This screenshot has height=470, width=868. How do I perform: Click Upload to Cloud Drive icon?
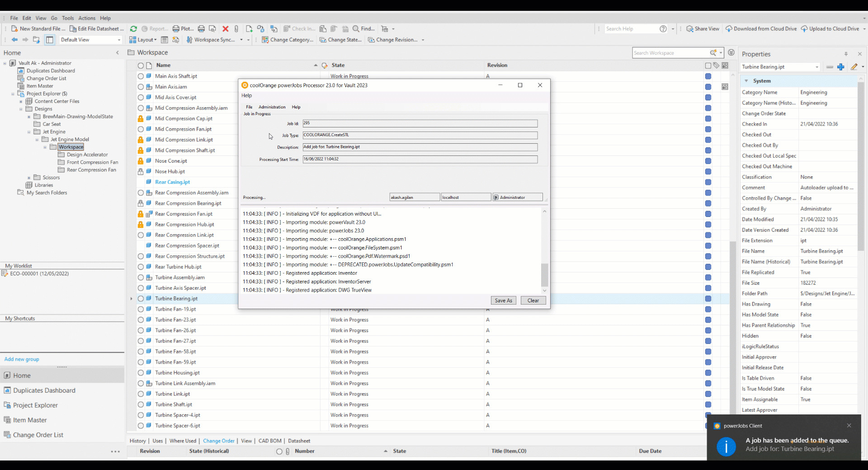(x=804, y=29)
